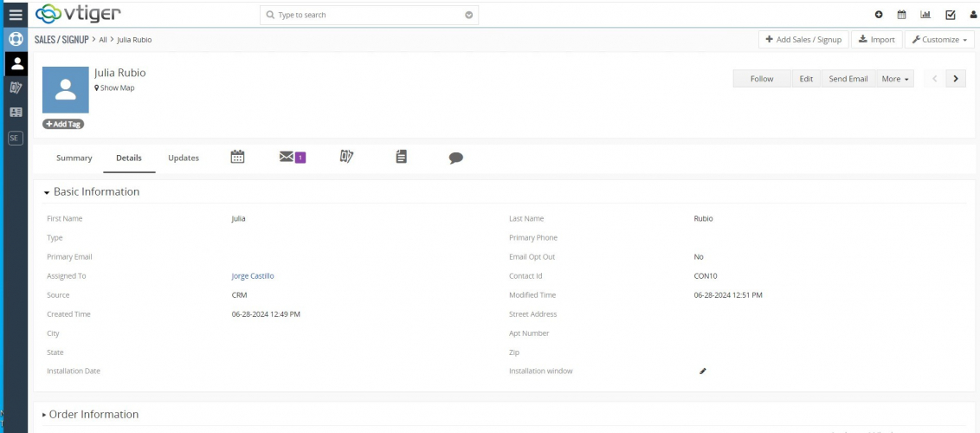Click the Created Time value 12:49 PM
This screenshot has height=433, width=980.
tap(266, 314)
